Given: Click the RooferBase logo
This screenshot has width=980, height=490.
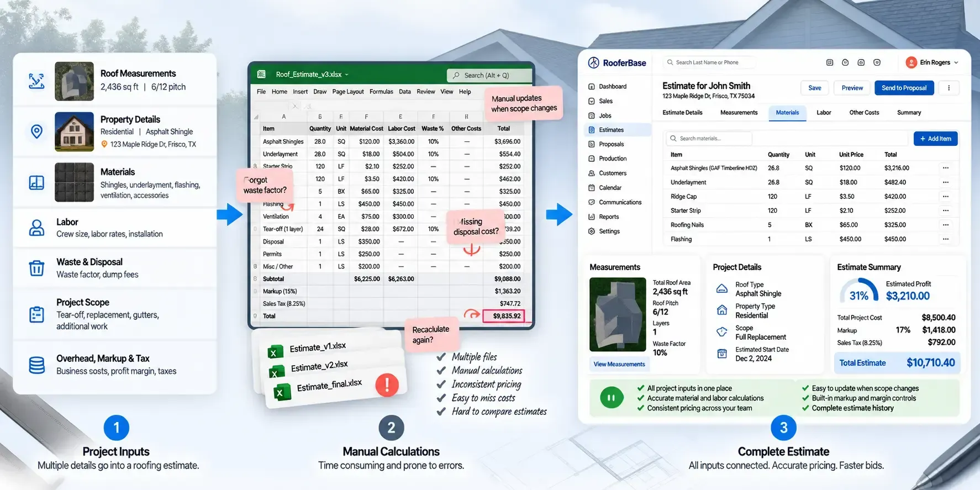Looking at the screenshot, I should point(617,63).
